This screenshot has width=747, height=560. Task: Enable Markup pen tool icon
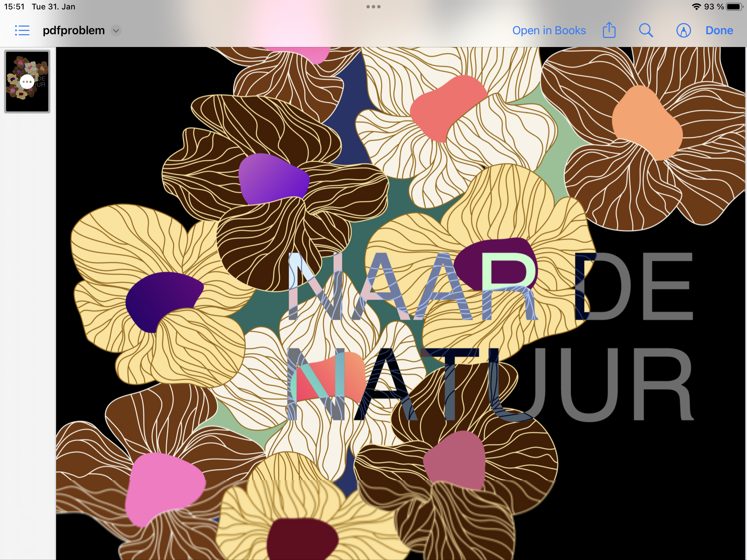(x=683, y=30)
